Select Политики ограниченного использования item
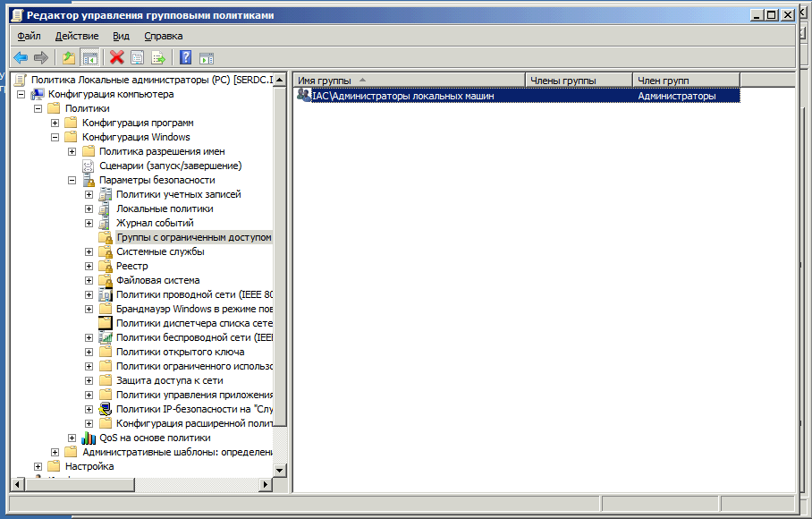 point(194,366)
